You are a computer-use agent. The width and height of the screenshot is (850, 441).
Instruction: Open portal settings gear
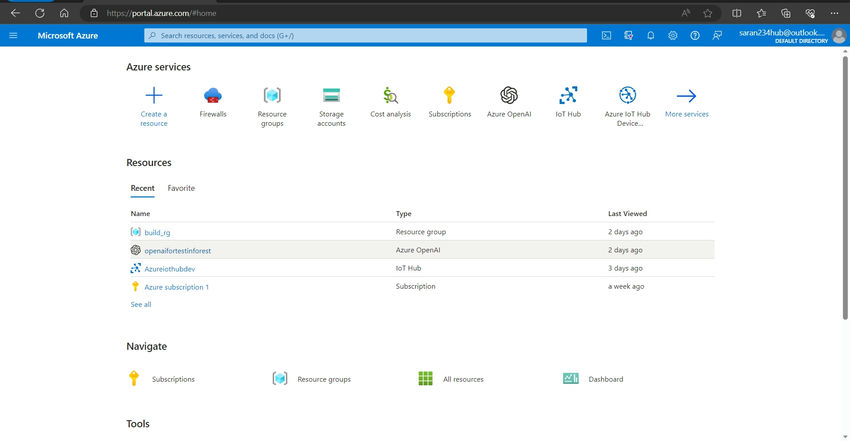[x=673, y=36]
